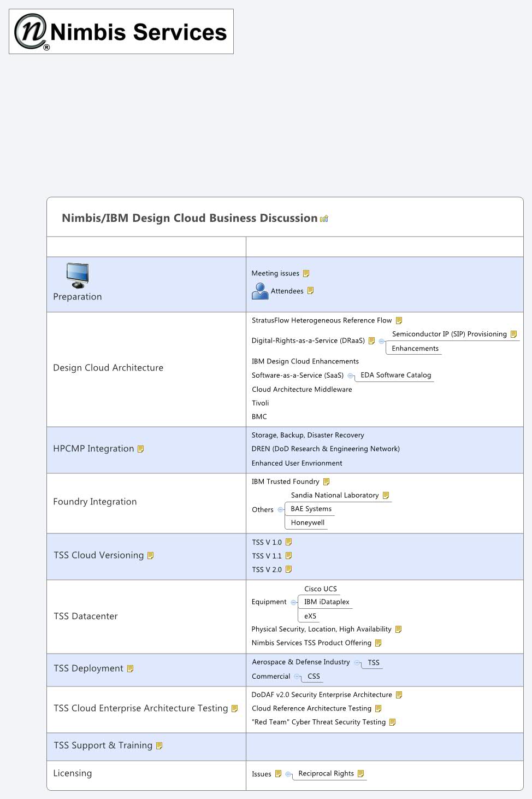Click the Nimbis Services logo

point(121,32)
